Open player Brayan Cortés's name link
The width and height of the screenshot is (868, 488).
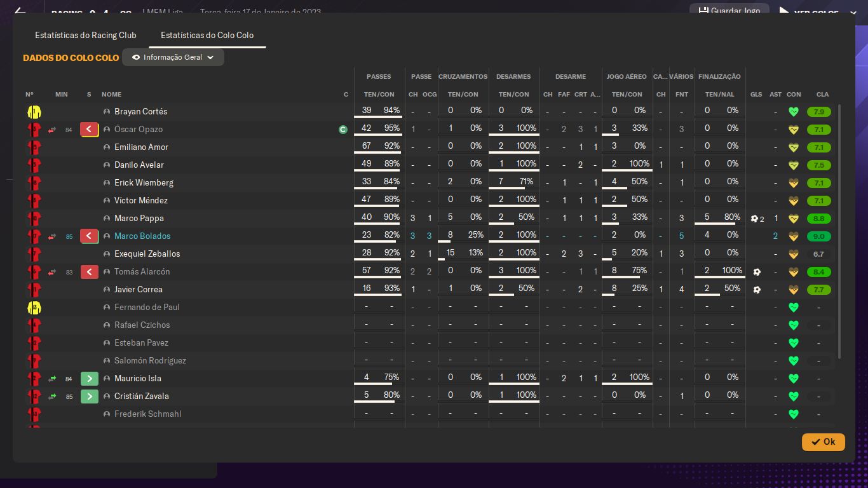point(141,112)
